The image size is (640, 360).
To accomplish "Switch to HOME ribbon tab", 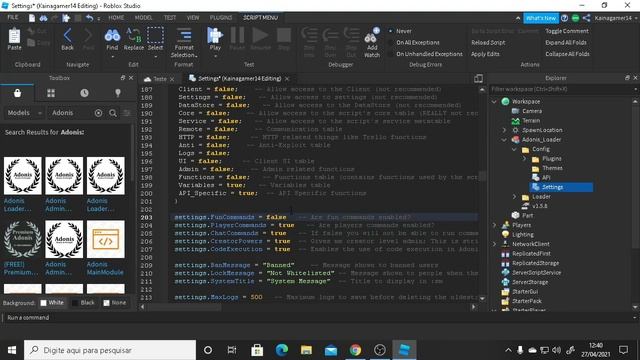I will [116, 18].
